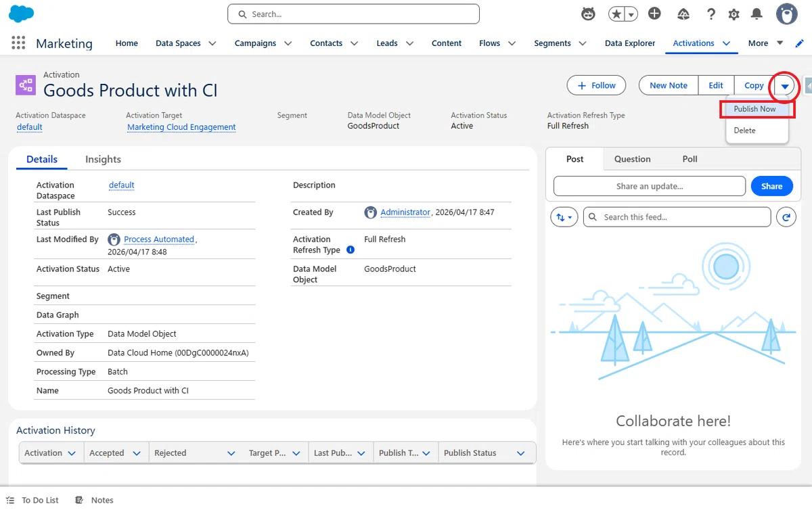Click the Salesforce cloud logo
Screen dimensions: 812x510
22,14
